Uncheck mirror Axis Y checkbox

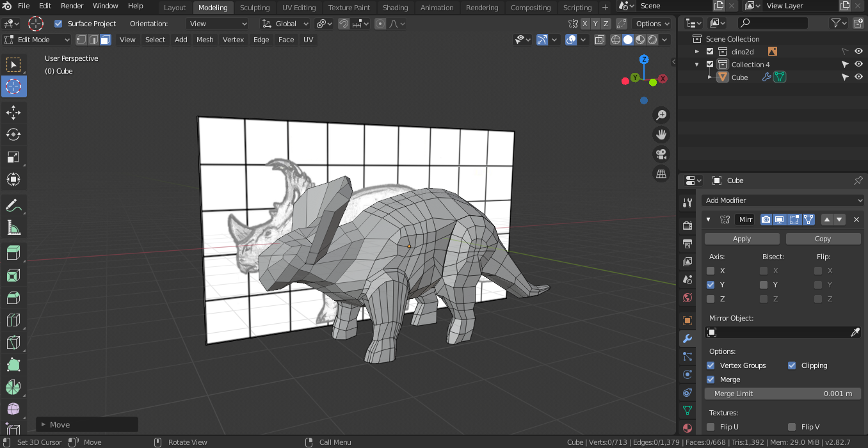[711, 285]
